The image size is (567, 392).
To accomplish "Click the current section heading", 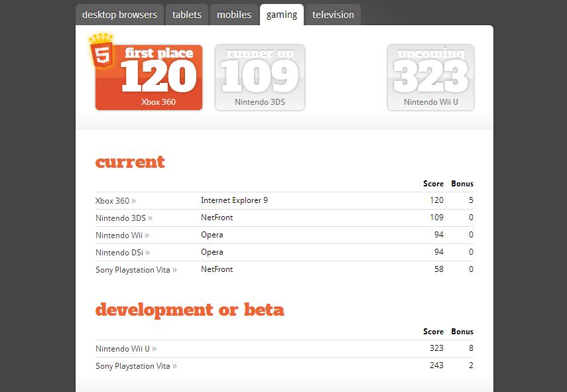I will [x=130, y=162].
